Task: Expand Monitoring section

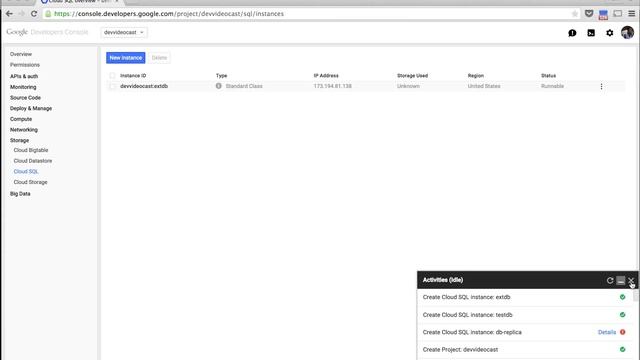Action: pos(23,87)
